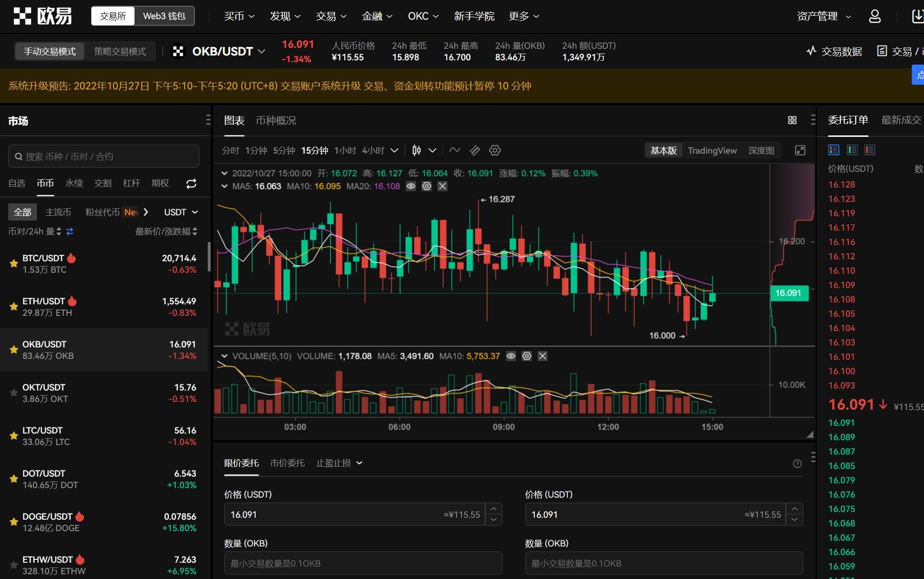Viewport: 924px width, 579px height.
Task: Expand the OKB/USDT pair selector dropdown
Action: pos(261,51)
